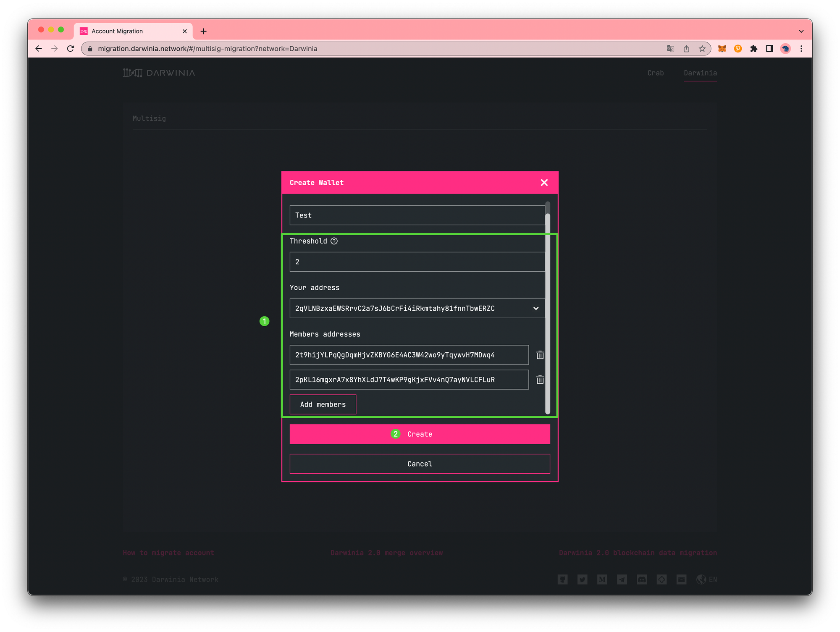Click Add members button
Image resolution: width=840 pixels, height=632 pixels.
[x=323, y=404]
